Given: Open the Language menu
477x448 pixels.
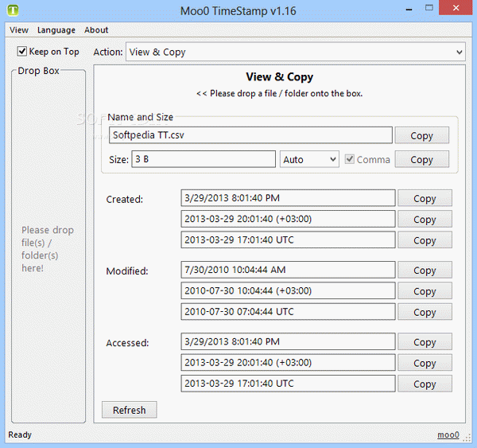Looking at the screenshot, I should click(56, 30).
